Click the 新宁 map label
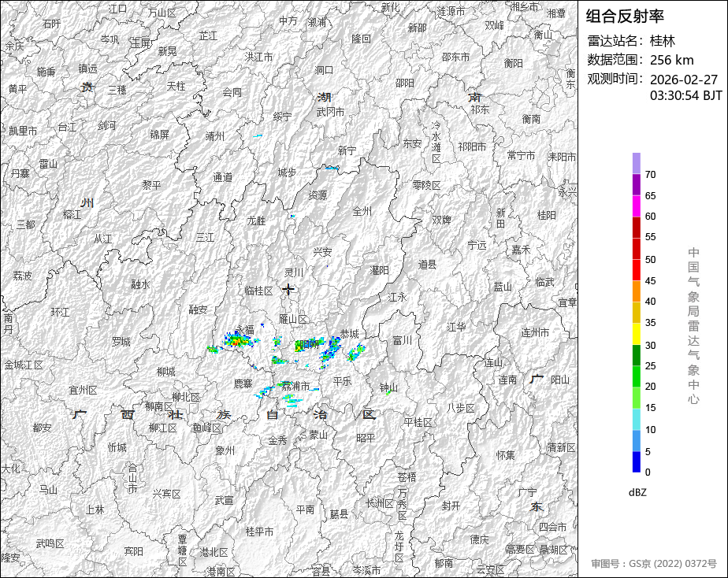728x578 pixels. (x=347, y=150)
